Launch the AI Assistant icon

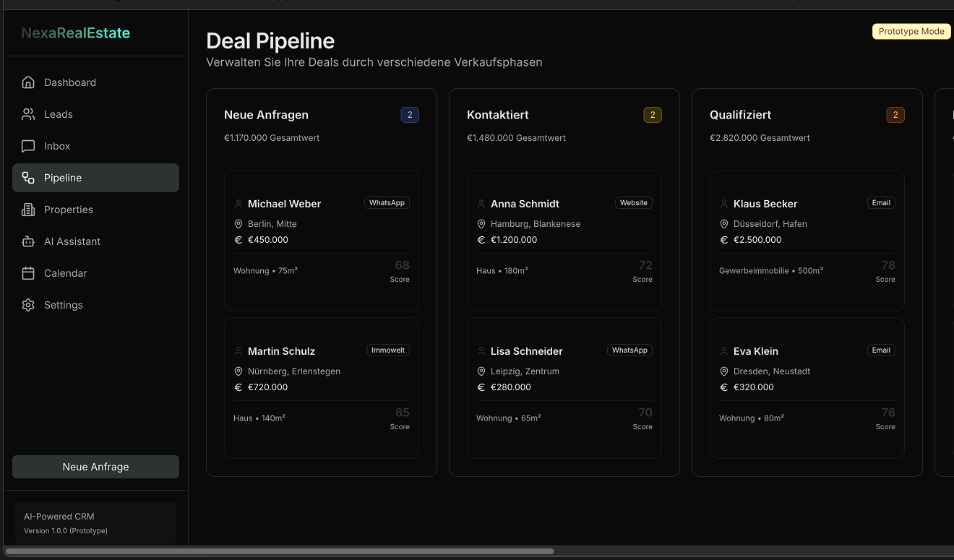(x=28, y=241)
